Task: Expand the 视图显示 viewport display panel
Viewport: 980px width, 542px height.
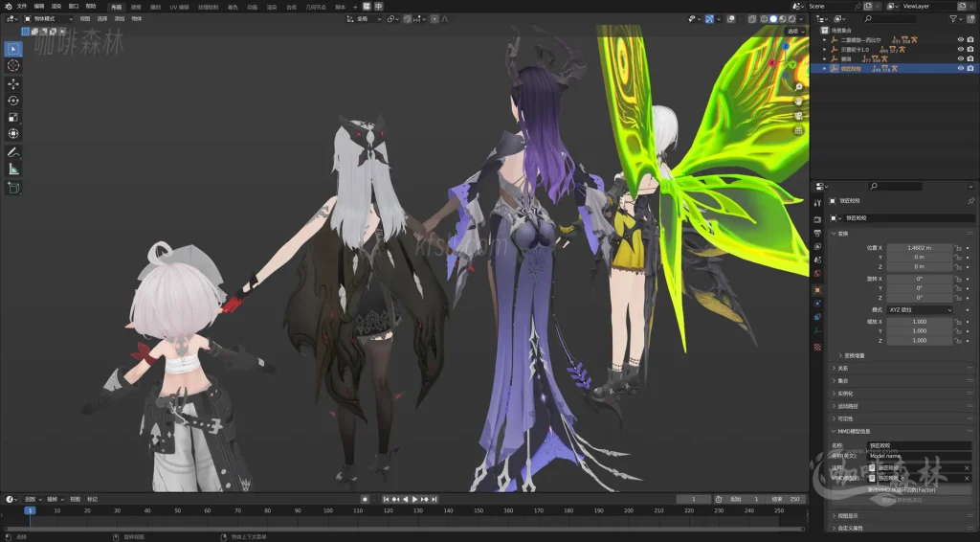Action: pyautogui.click(x=847, y=516)
